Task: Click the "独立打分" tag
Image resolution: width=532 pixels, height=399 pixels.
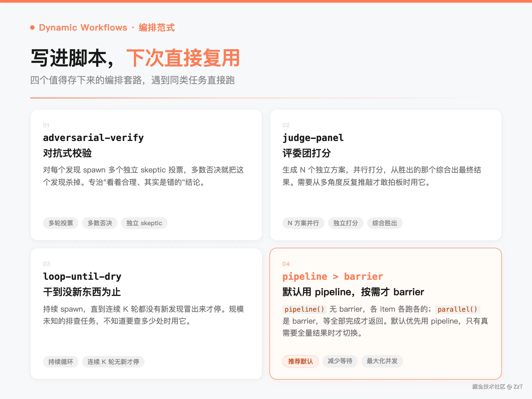Action: pyautogui.click(x=346, y=223)
